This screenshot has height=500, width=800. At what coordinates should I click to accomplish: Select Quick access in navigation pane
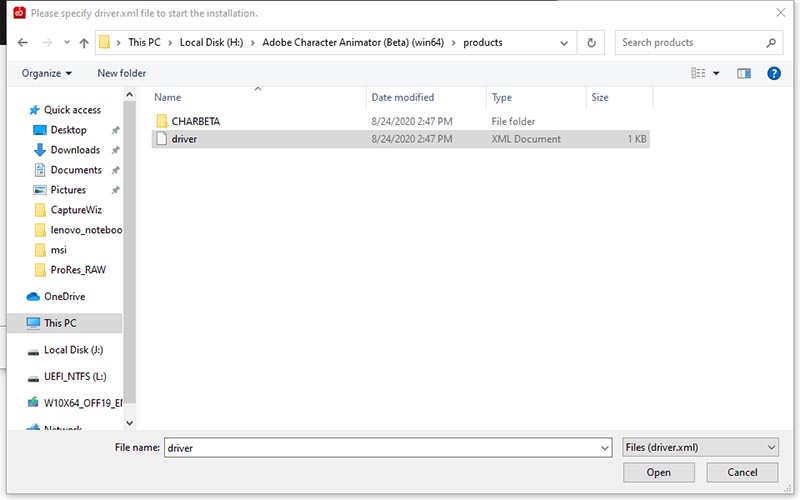72,110
